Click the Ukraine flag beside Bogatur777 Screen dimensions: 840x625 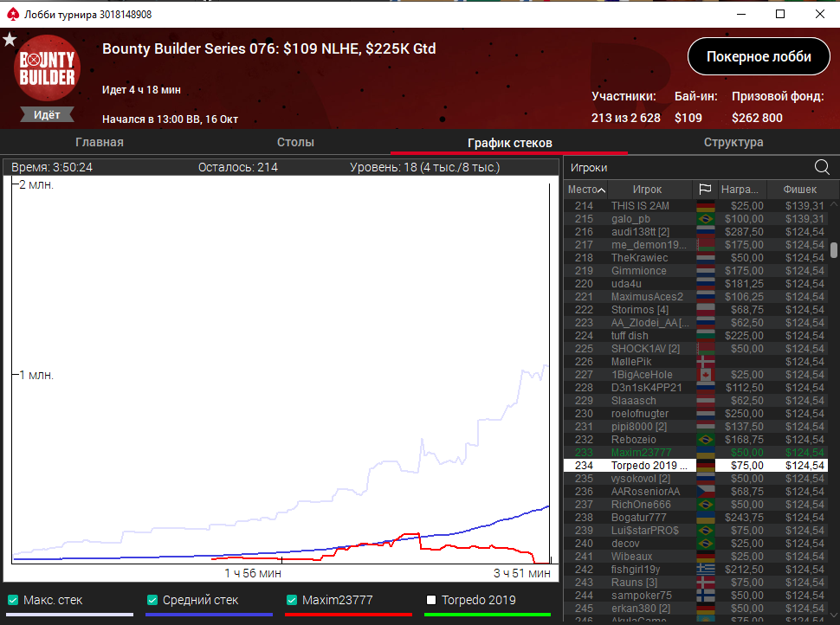pos(706,518)
